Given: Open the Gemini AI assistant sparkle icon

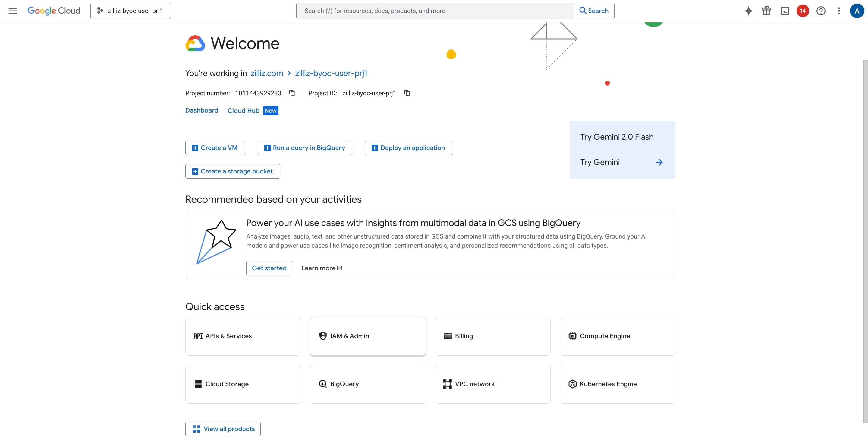Looking at the screenshot, I should (748, 11).
